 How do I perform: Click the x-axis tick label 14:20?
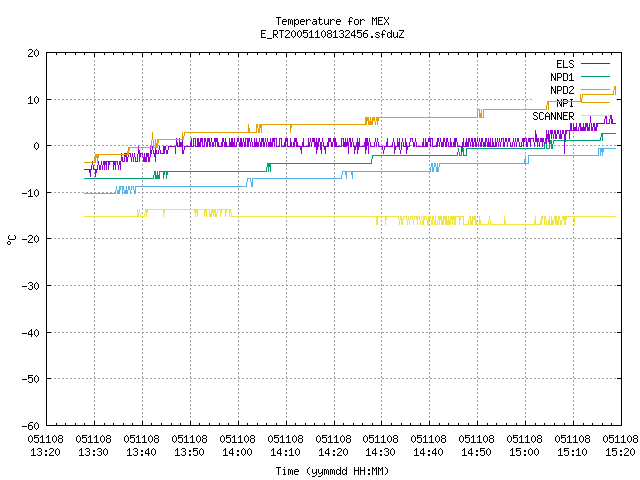[333, 452]
